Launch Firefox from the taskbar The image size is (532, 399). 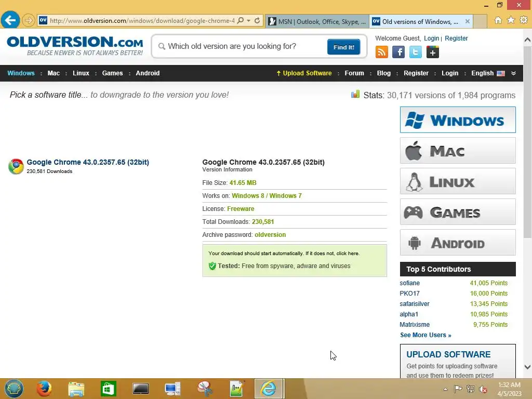pyautogui.click(x=44, y=389)
